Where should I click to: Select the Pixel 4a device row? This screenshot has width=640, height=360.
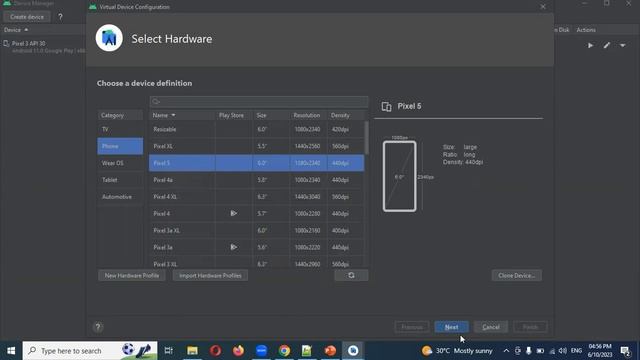(256, 180)
